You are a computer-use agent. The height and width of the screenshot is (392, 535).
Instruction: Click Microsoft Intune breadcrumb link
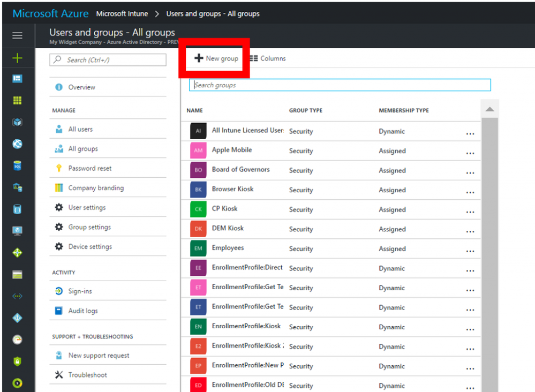coord(122,13)
